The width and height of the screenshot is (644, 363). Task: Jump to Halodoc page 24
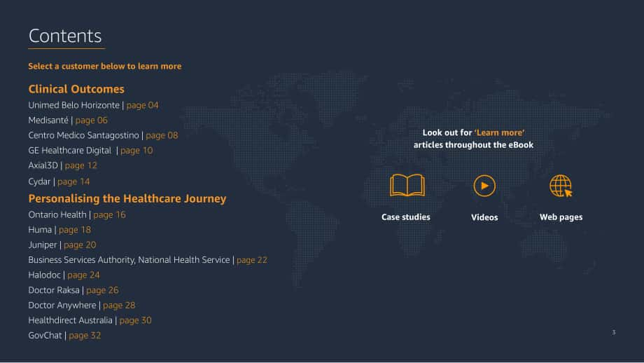[64, 275]
